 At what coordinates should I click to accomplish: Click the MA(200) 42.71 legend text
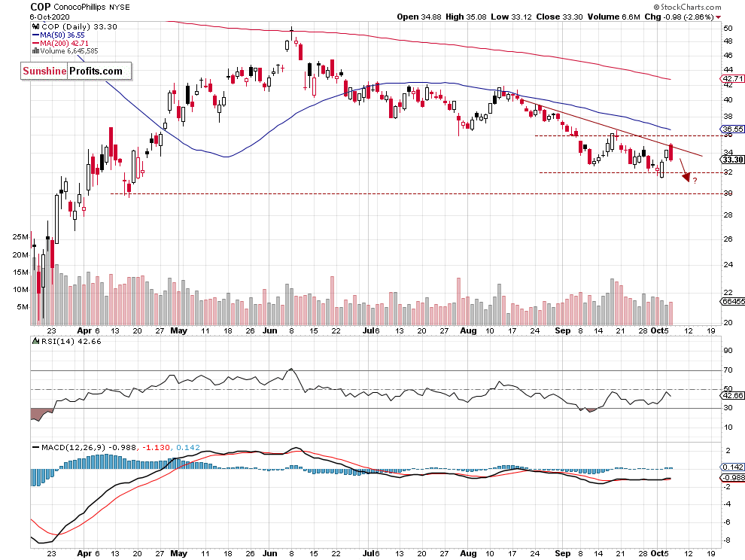point(64,43)
